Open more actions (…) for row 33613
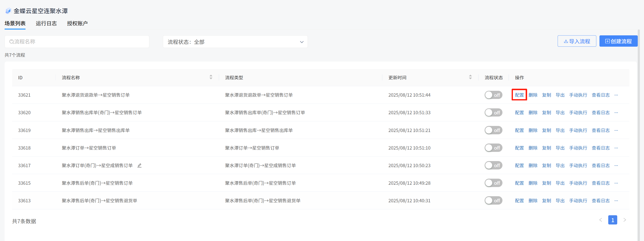Viewport: 644px width, 241px height. 616,201
